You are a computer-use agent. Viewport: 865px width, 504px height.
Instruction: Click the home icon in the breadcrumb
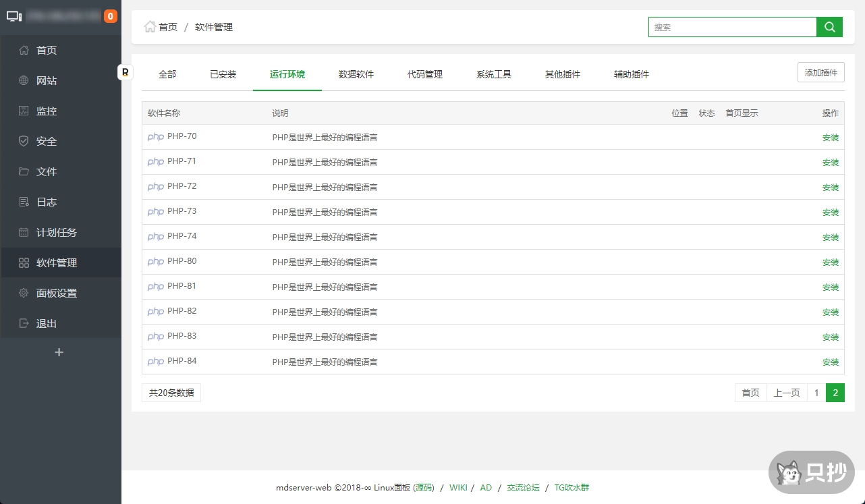click(150, 27)
